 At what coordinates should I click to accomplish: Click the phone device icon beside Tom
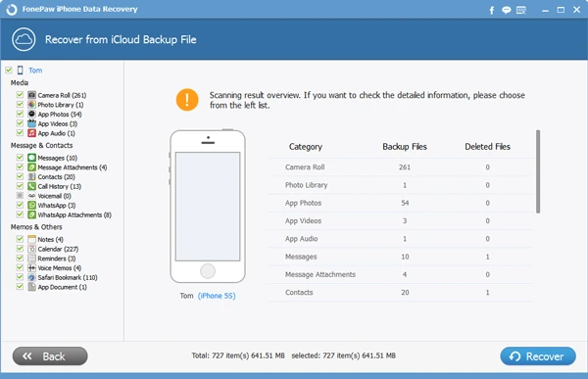click(x=21, y=71)
